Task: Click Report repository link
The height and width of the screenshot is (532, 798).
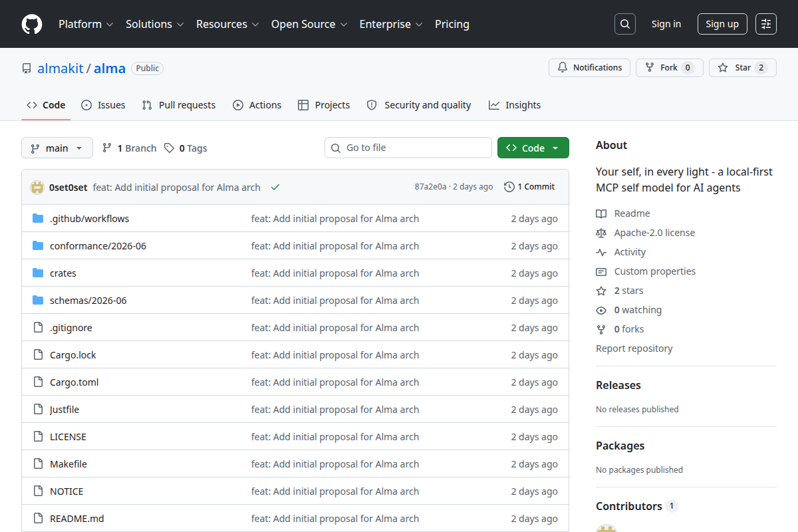Action: tap(634, 348)
